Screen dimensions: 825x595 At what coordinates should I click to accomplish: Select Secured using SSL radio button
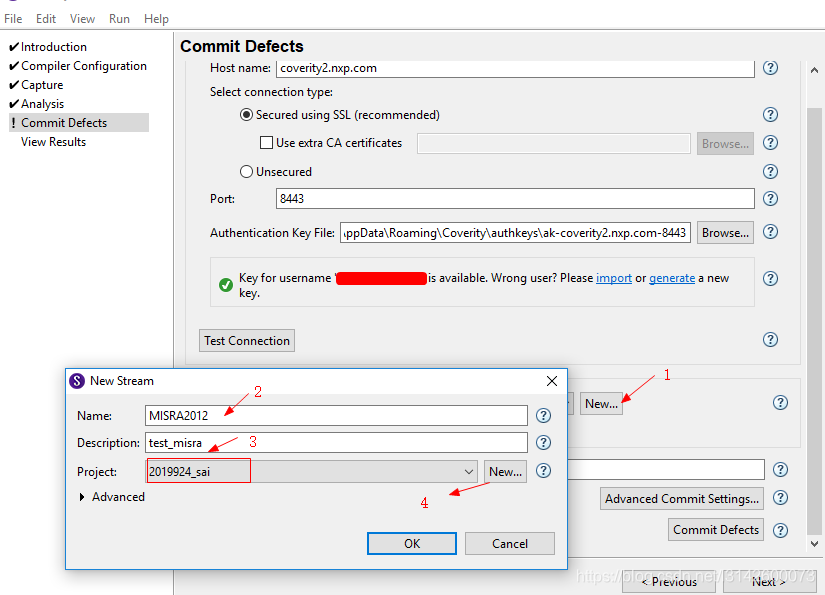246,115
